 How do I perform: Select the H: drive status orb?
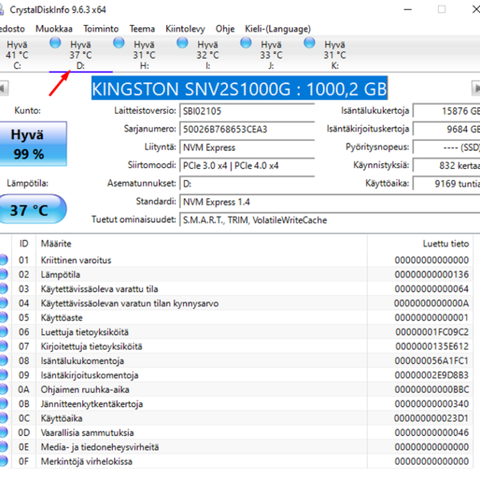[119, 43]
